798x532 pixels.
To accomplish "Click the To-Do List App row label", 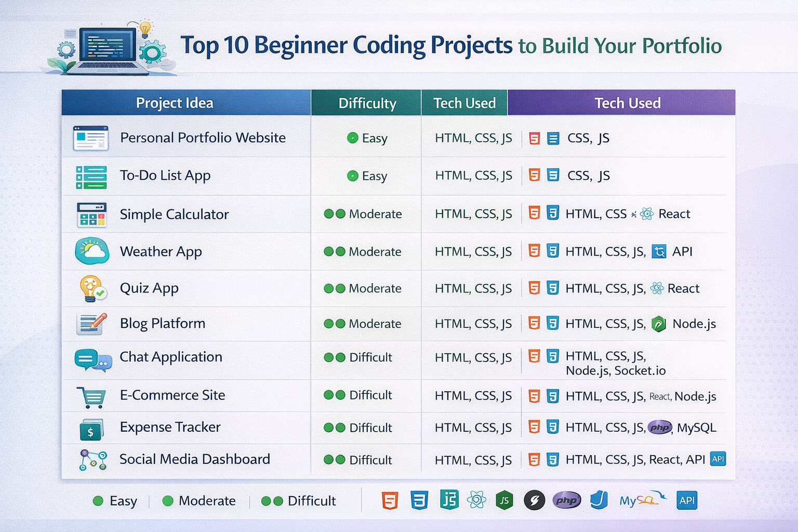I will (165, 176).
